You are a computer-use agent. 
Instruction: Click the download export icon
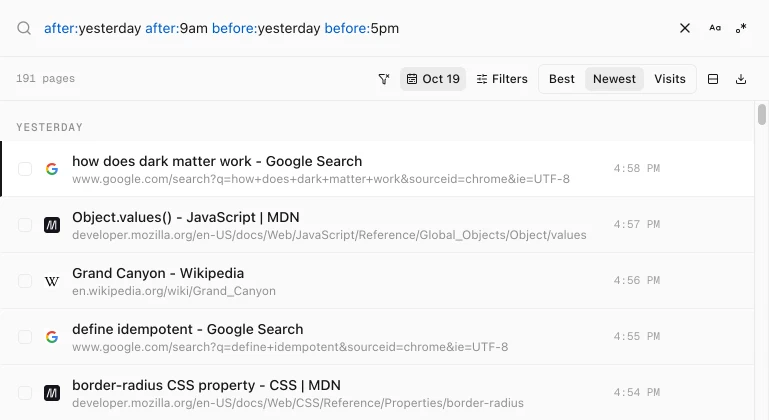(741, 79)
